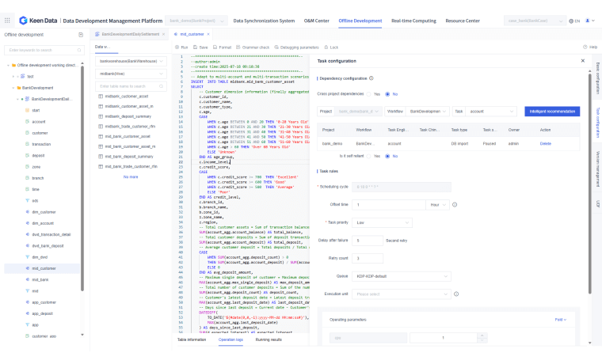Format the SQL code
This screenshot has width=602, height=364.
[x=223, y=47]
